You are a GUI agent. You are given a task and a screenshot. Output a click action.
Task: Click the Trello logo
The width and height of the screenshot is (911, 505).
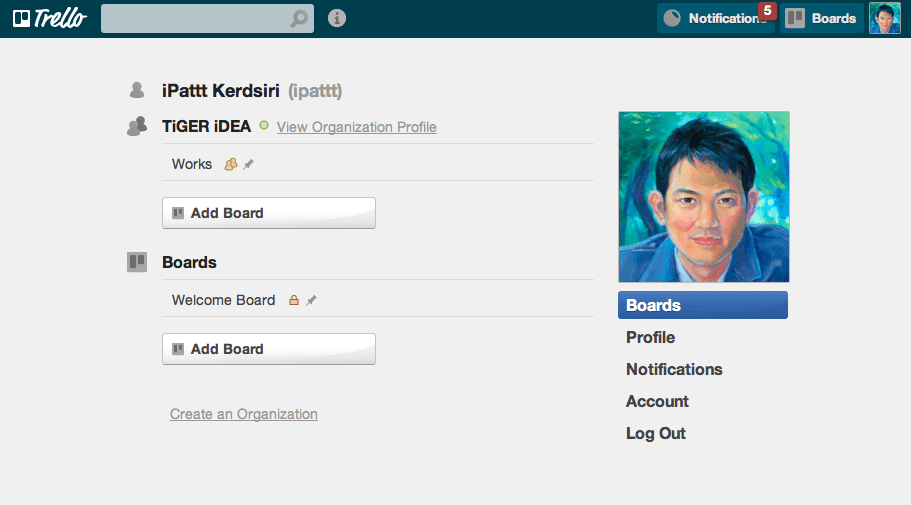point(50,19)
